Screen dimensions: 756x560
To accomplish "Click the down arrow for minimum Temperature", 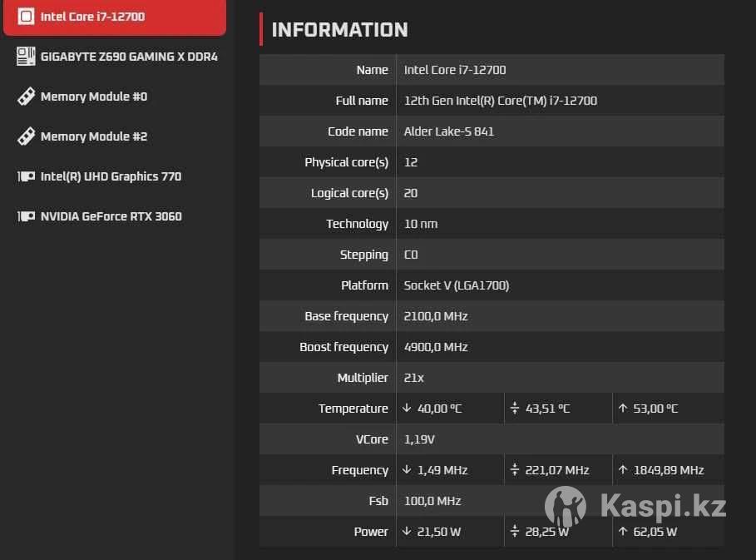I will (407, 409).
